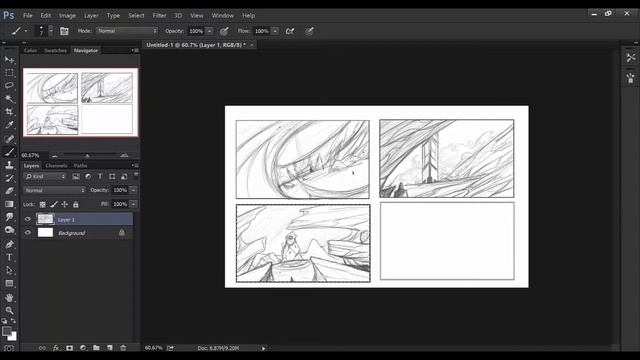This screenshot has height=360, width=640.
Task: Hide Layer 1 with its eye icon
Action: click(x=28, y=219)
